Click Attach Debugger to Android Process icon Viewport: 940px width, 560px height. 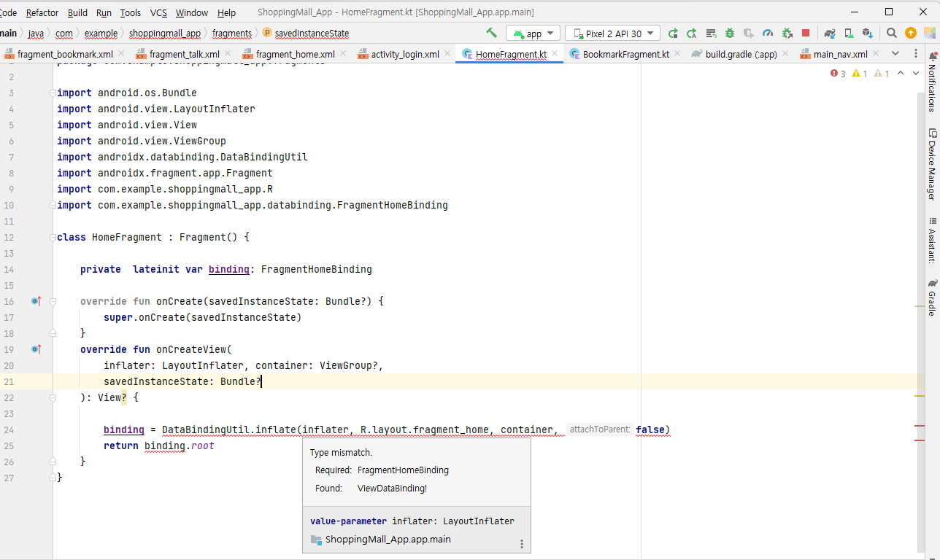(x=787, y=33)
